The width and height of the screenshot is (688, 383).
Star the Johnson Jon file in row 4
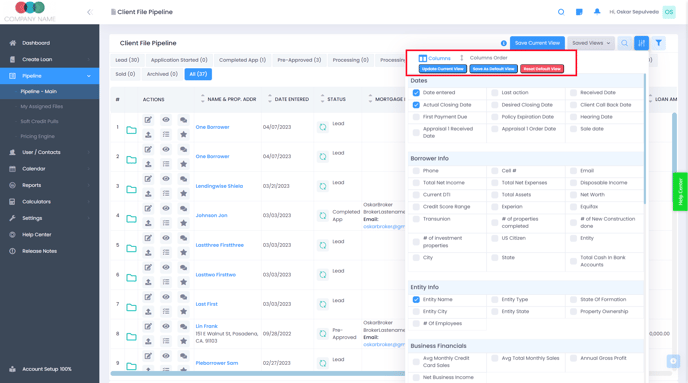[183, 223]
